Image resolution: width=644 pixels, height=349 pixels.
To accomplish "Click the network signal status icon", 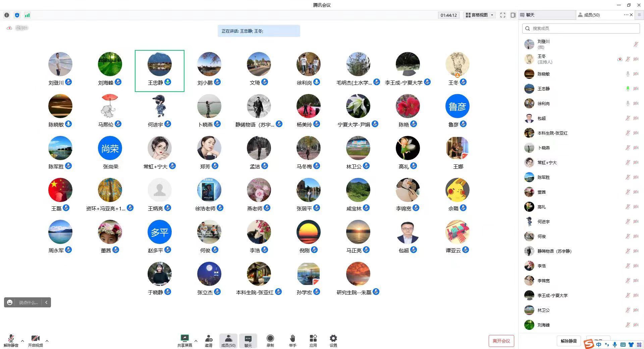I will (x=27, y=15).
